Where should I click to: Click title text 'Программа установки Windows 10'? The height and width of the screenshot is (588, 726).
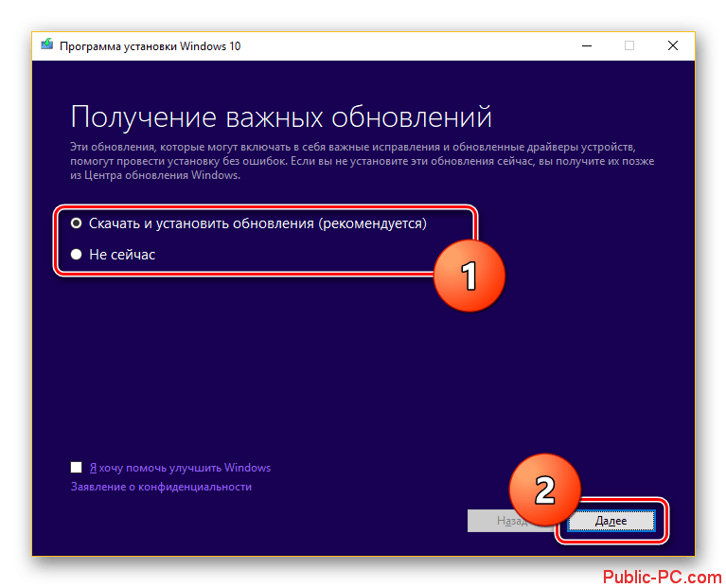coord(150,46)
